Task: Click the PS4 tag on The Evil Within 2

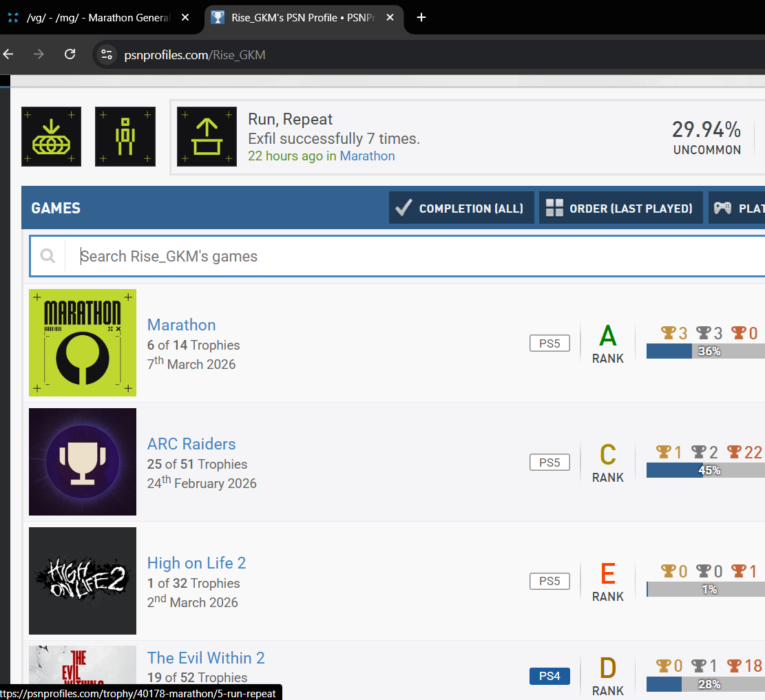Action: pyautogui.click(x=550, y=676)
